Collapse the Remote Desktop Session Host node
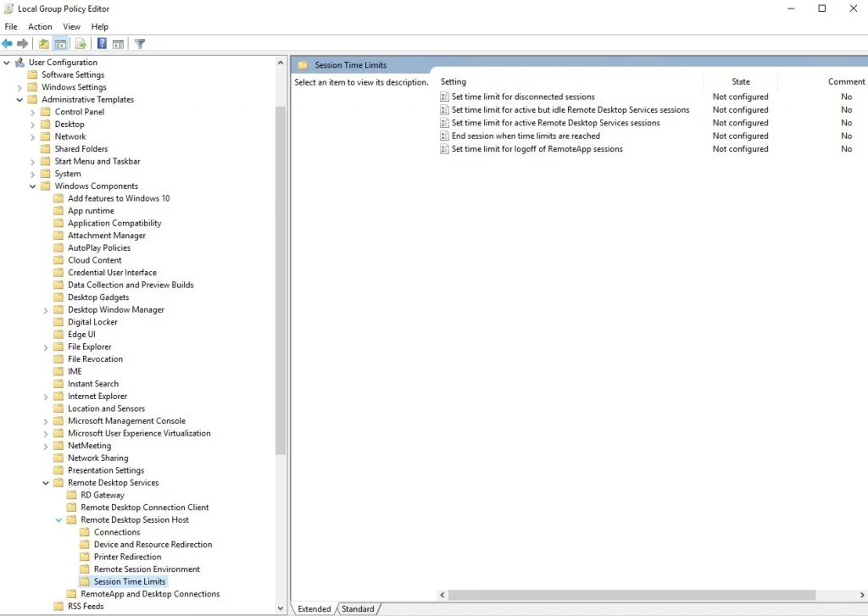Viewport: 868px width, 616px height. tap(58, 520)
